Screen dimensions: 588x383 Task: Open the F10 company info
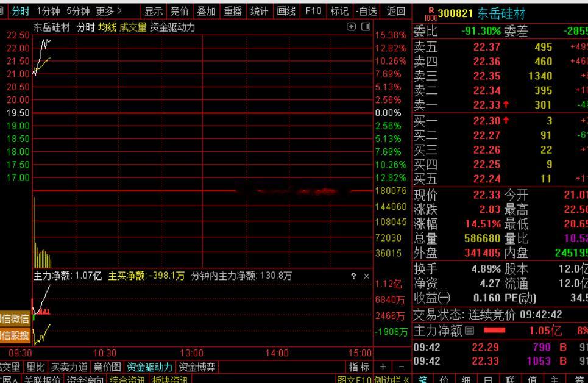pyautogui.click(x=313, y=11)
